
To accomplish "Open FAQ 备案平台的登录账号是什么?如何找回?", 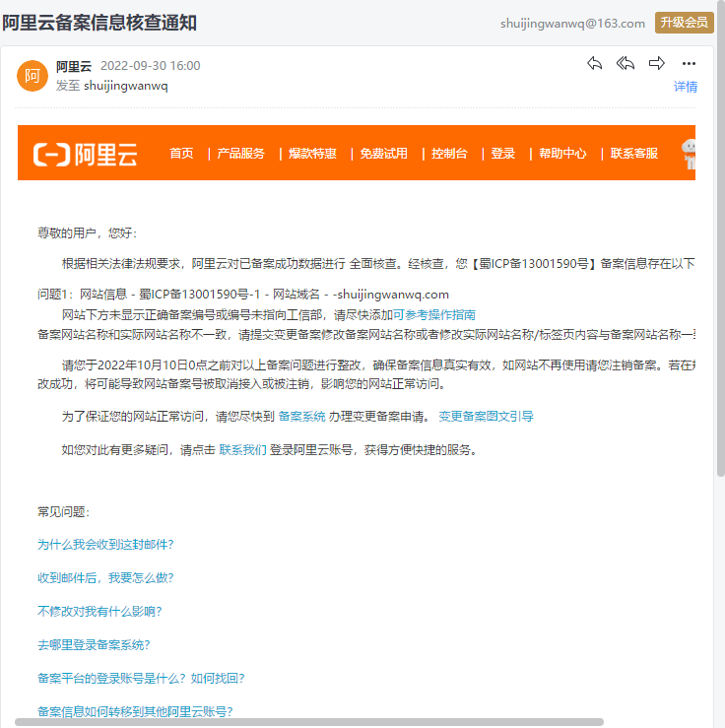I will [x=141, y=678].
